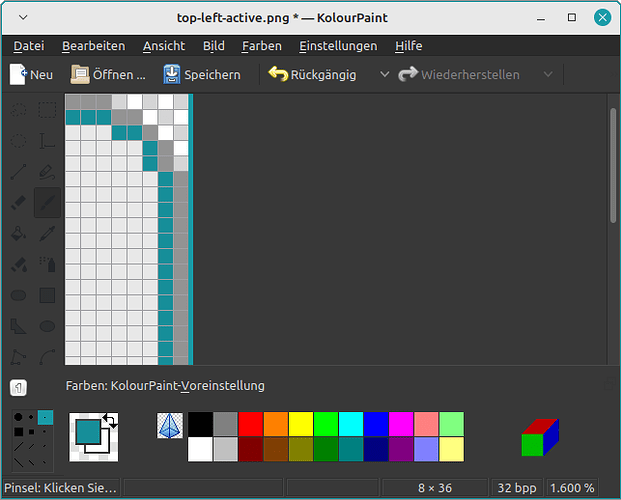Click the swap foreground/background colors arrow
Image resolution: width=621 pixels, height=500 pixels.
(x=110, y=420)
